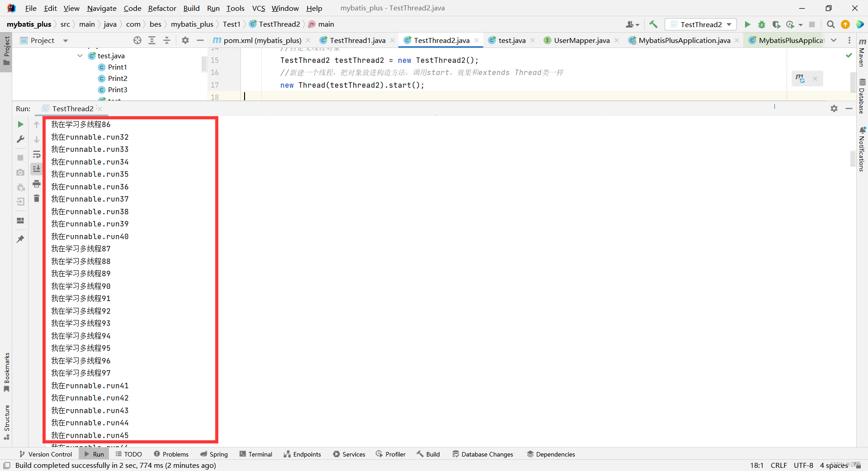Show hidden editor tabs dropdown
Image resolution: width=868 pixels, height=471 pixels.
pyautogui.click(x=834, y=40)
